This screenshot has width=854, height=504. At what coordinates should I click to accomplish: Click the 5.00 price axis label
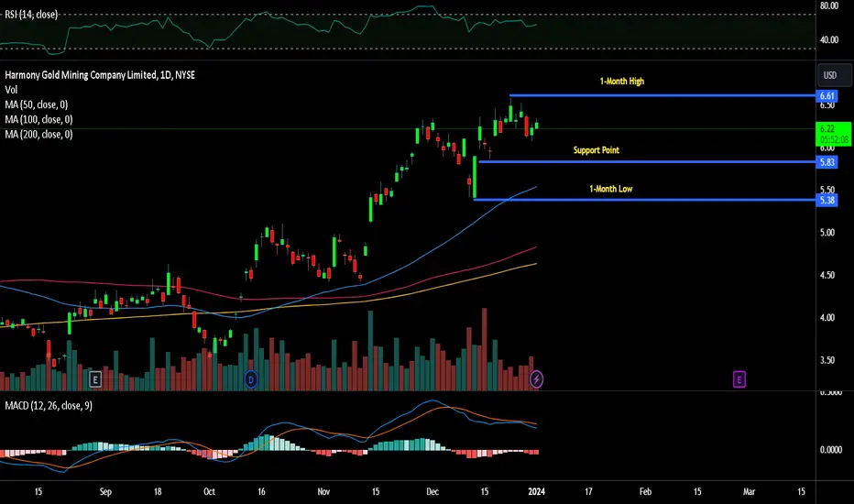827,233
